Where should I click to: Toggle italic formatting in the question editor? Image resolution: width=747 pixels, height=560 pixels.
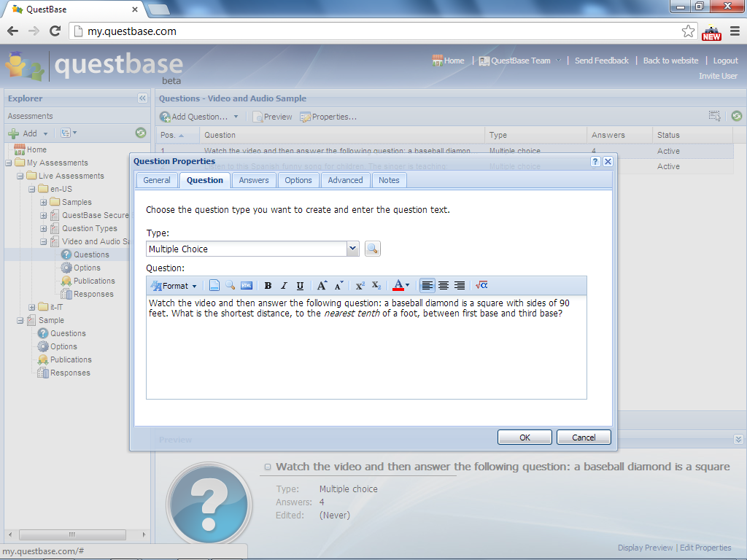284,286
